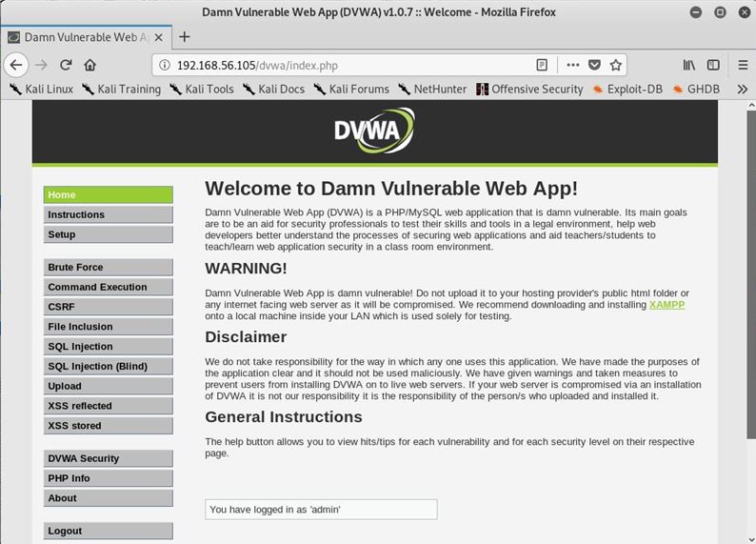Open the Library icon
The height and width of the screenshot is (544, 756).
(689, 65)
